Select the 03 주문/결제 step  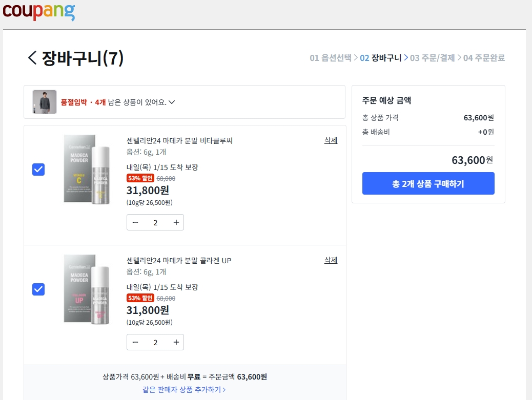tap(432, 58)
